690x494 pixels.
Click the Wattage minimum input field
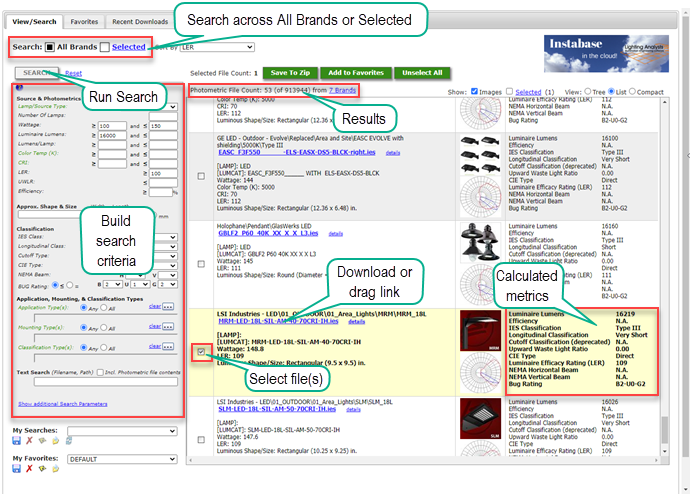click(x=112, y=126)
